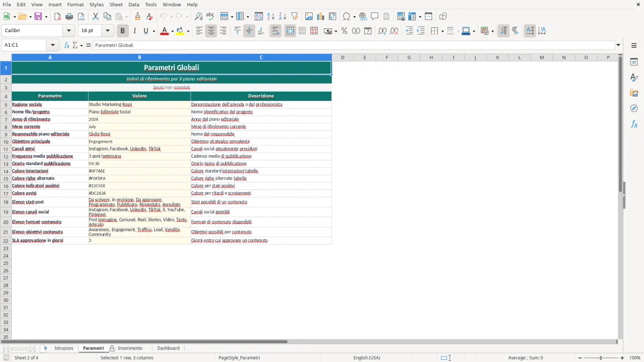This screenshot has height=362, width=644.
Task: Click the Copy icon
Action: [107, 17]
